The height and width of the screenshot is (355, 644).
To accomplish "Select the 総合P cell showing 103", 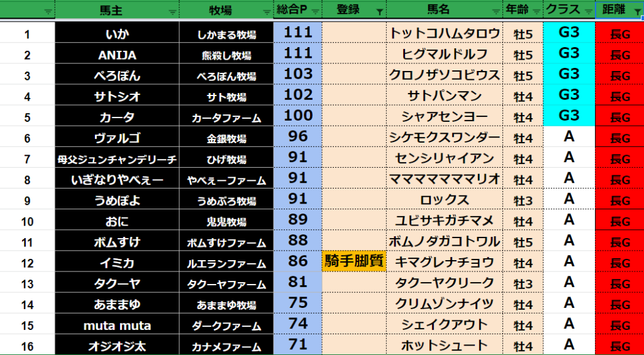I will pyautogui.click(x=297, y=75).
